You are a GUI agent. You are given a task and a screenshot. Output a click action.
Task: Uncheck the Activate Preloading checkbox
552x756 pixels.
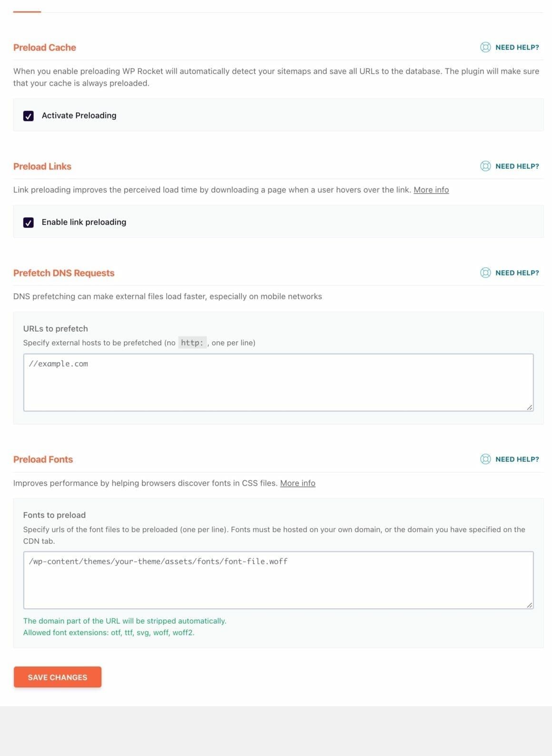[29, 115]
